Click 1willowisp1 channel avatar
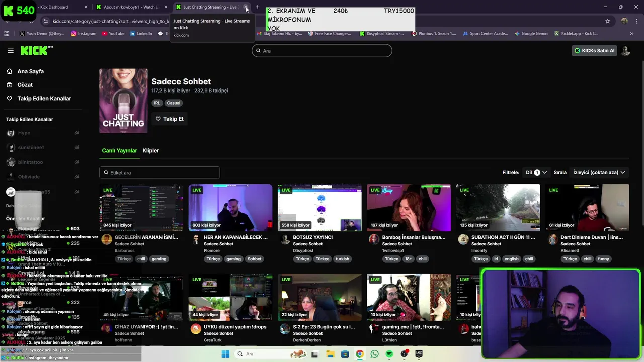Image resolution: width=644 pixels, height=362 pixels. (x=374, y=239)
